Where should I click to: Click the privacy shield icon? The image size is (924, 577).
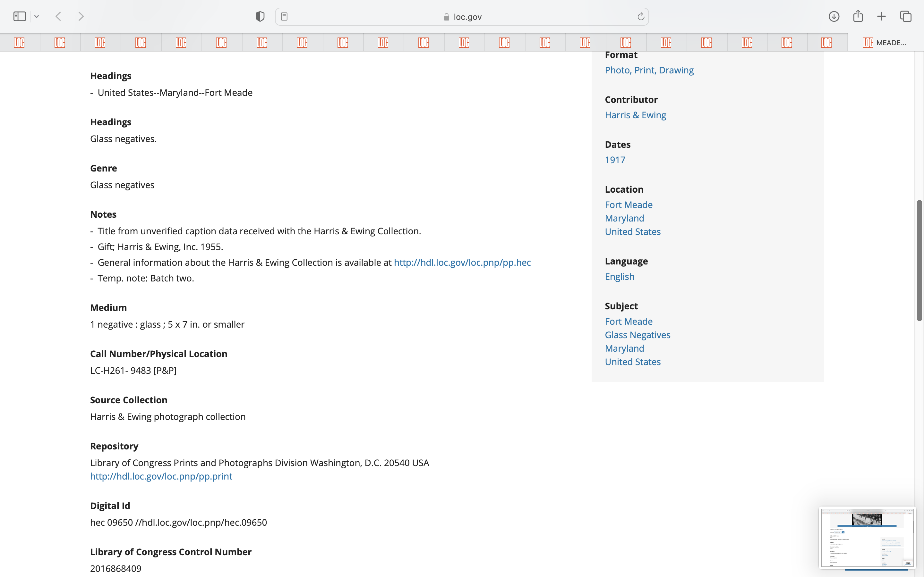(x=260, y=16)
